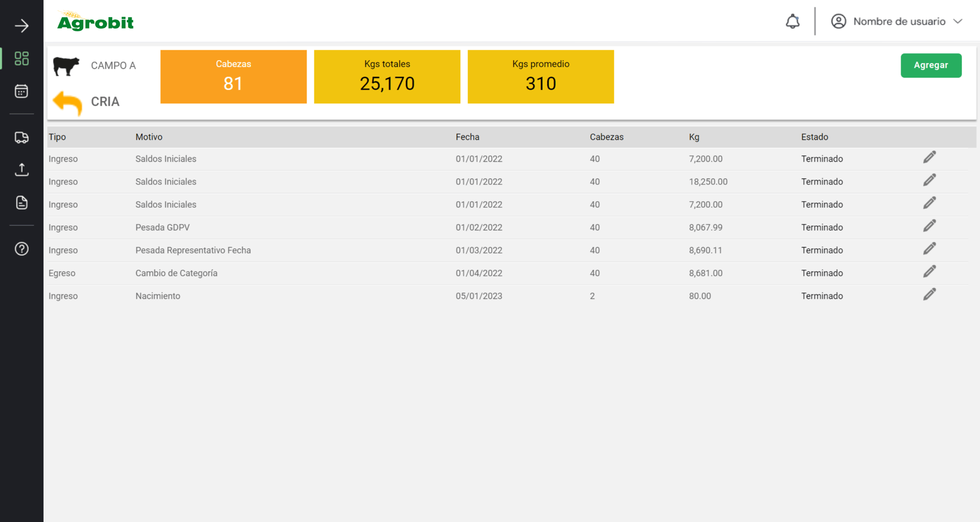Edit the Nacimiento row with pencil icon

(x=929, y=295)
